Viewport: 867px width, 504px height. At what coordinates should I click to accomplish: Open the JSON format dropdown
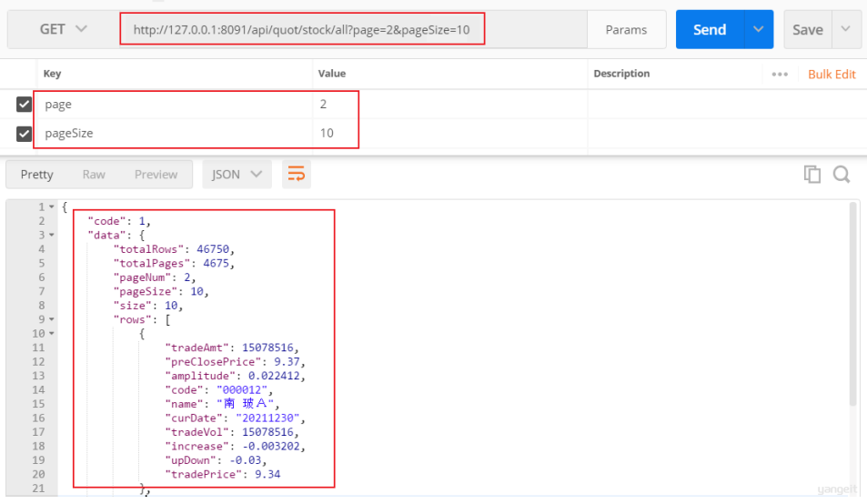pyautogui.click(x=237, y=175)
